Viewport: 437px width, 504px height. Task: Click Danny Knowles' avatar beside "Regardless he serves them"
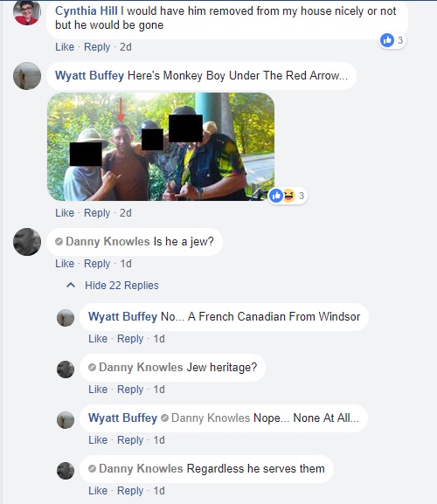tap(66, 471)
